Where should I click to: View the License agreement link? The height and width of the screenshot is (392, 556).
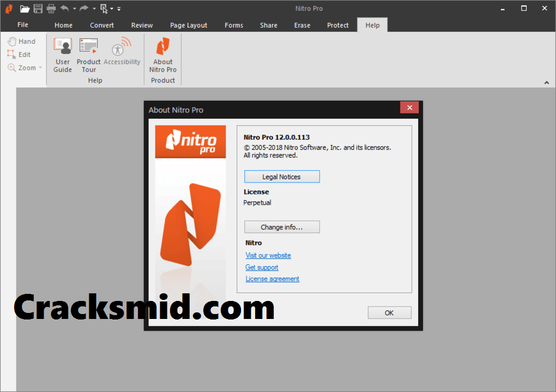(273, 279)
